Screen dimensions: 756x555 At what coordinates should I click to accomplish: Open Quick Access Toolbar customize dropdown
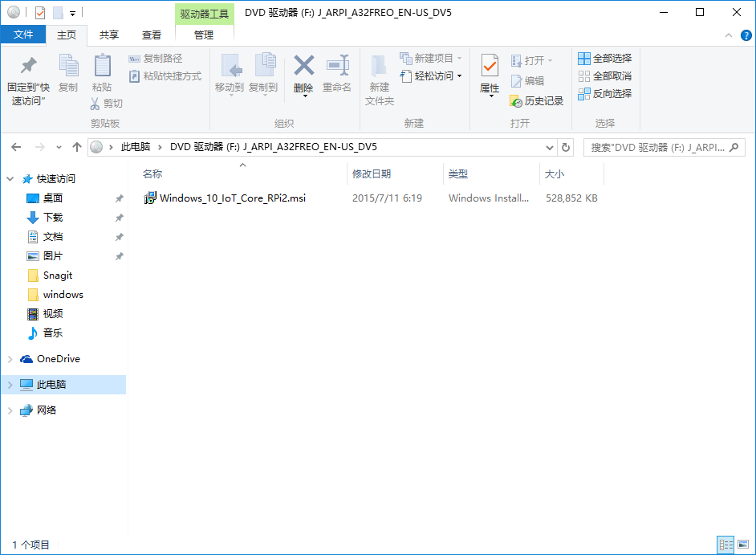(x=72, y=14)
